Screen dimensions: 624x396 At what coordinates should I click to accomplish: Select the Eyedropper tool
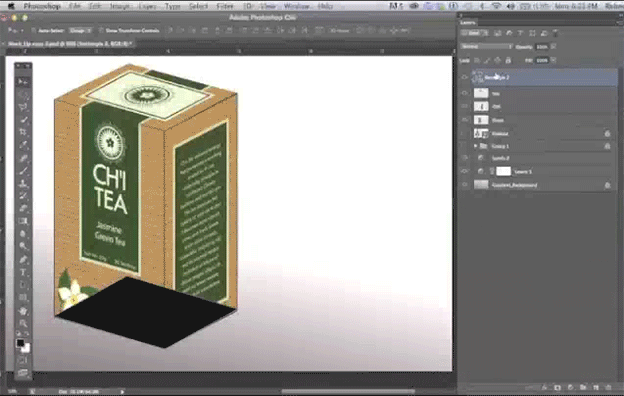23,145
